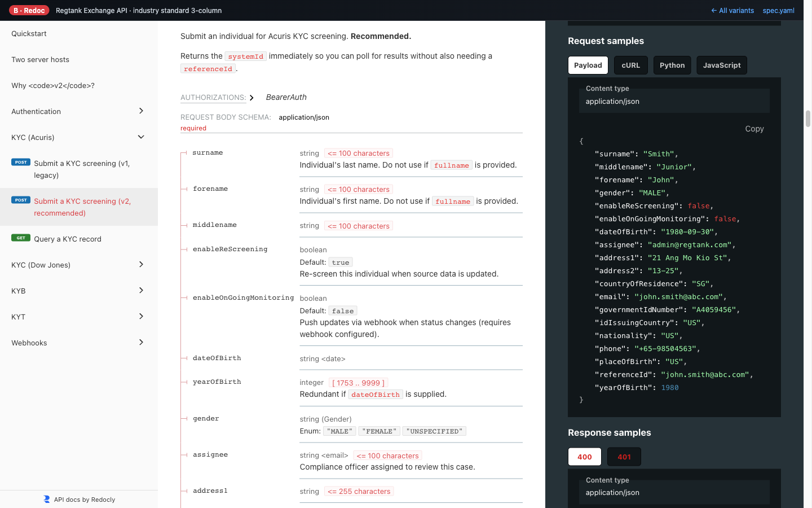Click the assignee field name

coord(210,454)
